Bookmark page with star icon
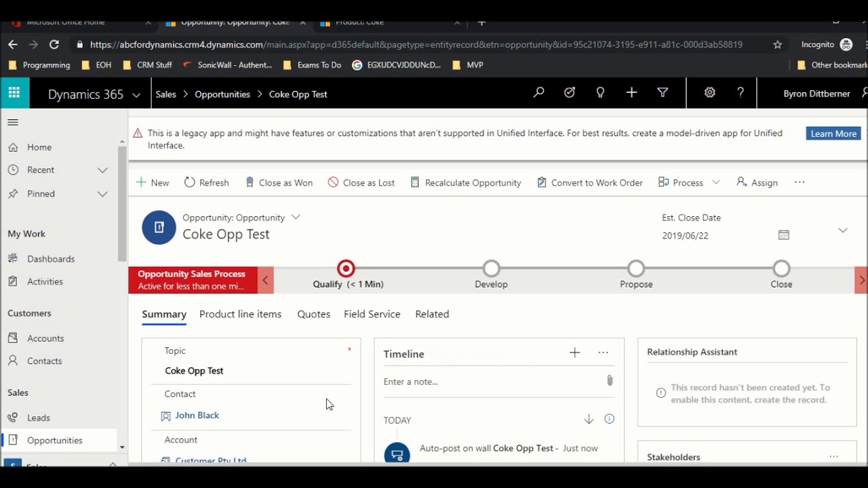 pos(778,44)
